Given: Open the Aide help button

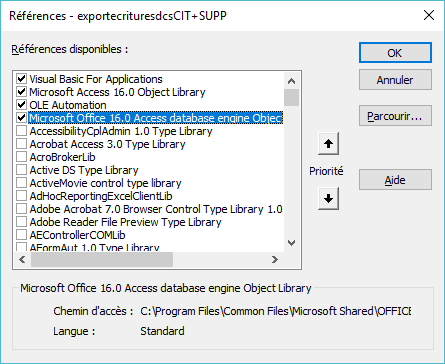Looking at the screenshot, I should click(x=395, y=180).
